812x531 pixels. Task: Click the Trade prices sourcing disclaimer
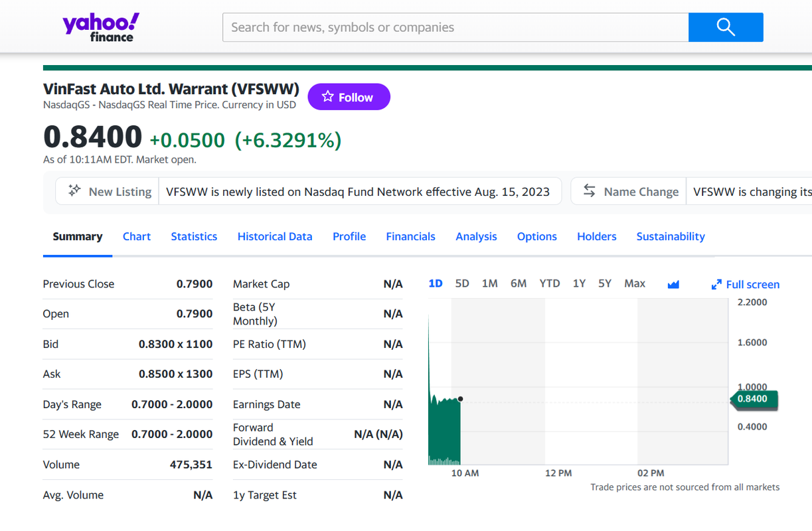click(685, 487)
